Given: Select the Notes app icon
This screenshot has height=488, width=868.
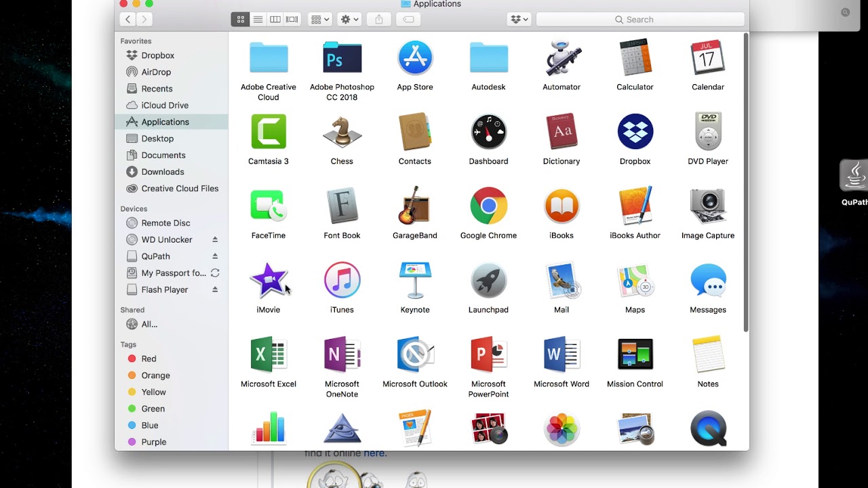Looking at the screenshot, I should pyautogui.click(x=708, y=354).
